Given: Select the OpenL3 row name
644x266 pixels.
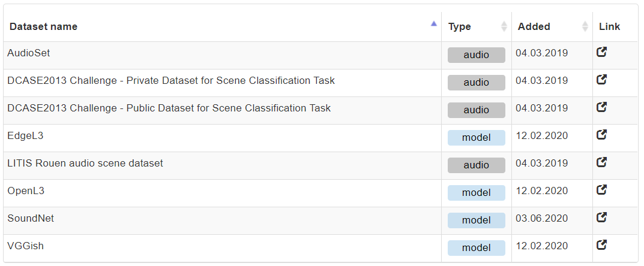Looking at the screenshot, I should tap(26, 191).
